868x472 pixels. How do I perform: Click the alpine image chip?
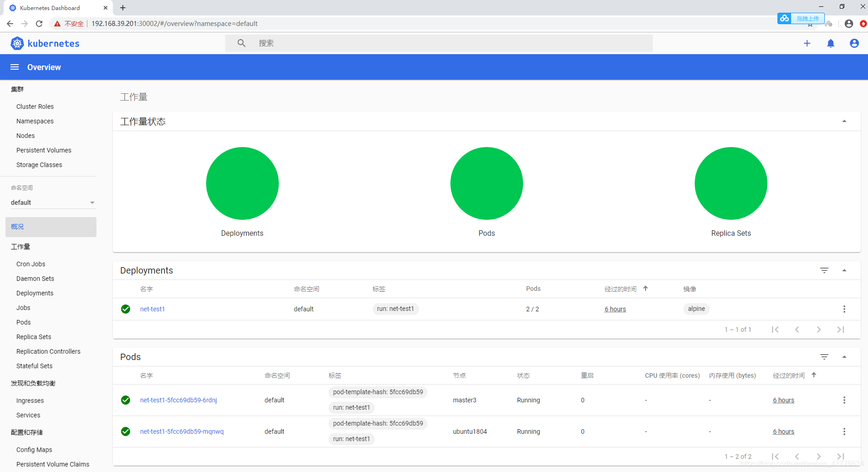pyautogui.click(x=696, y=309)
